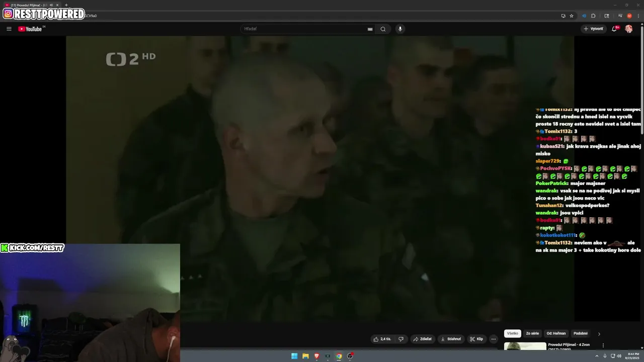Open the terminal app in the taskbar
This screenshot has height=362, width=644.
[x=328, y=356]
